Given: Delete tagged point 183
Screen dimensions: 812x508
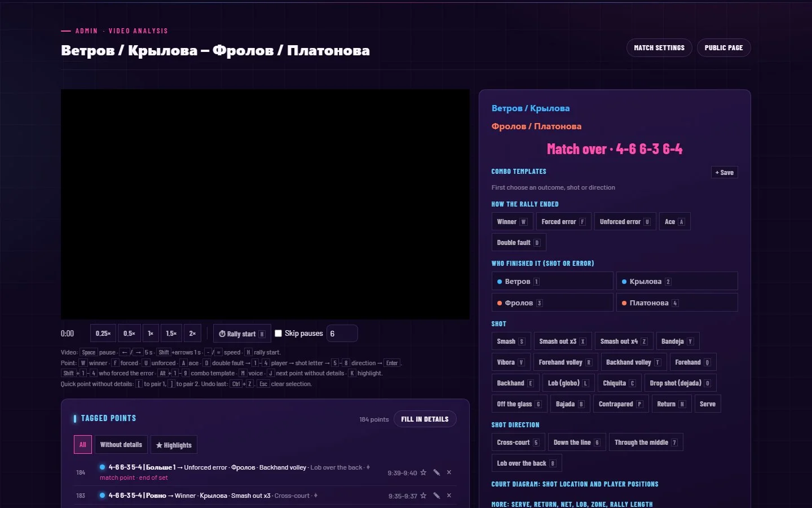Looking at the screenshot, I should coord(449,496).
